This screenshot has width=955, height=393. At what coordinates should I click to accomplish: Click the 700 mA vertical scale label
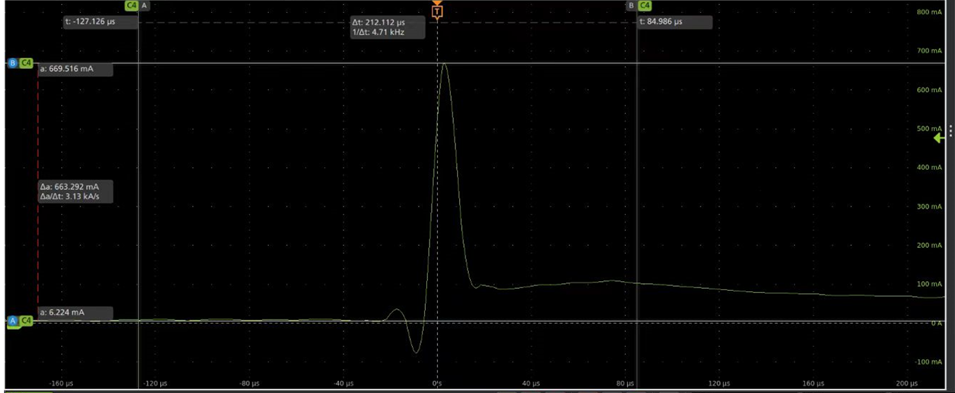(x=928, y=51)
